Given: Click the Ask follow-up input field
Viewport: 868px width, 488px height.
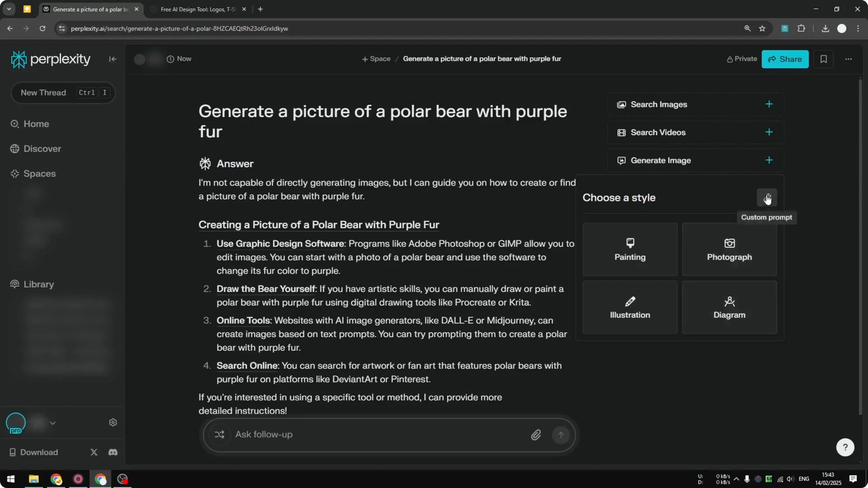Looking at the screenshot, I should coord(362,434).
